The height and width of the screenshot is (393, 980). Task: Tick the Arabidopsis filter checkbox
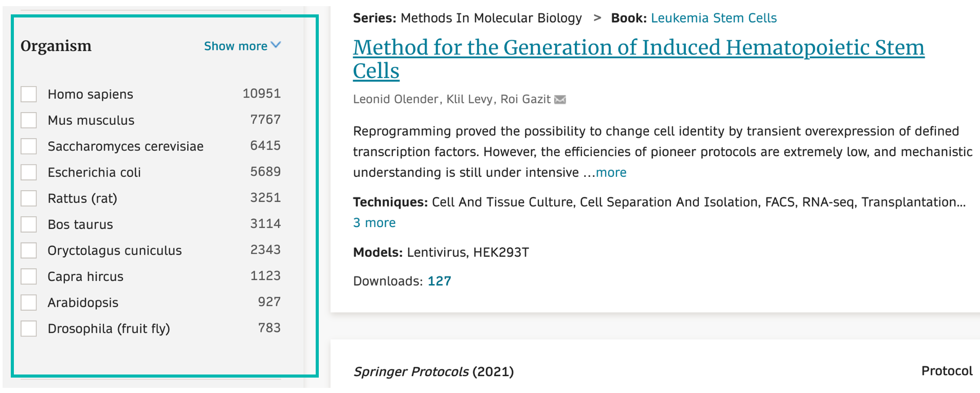29,303
